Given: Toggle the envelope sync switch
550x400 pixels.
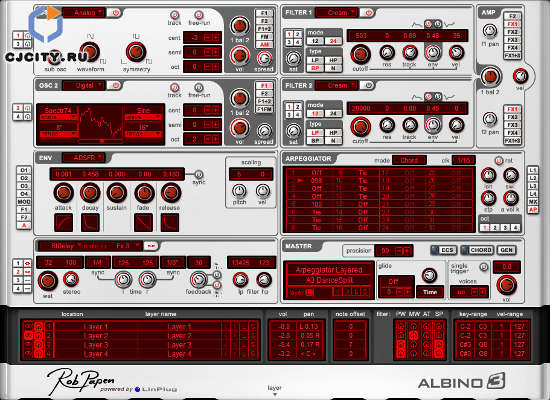Looking at the screenshot, I should [199, 174].
